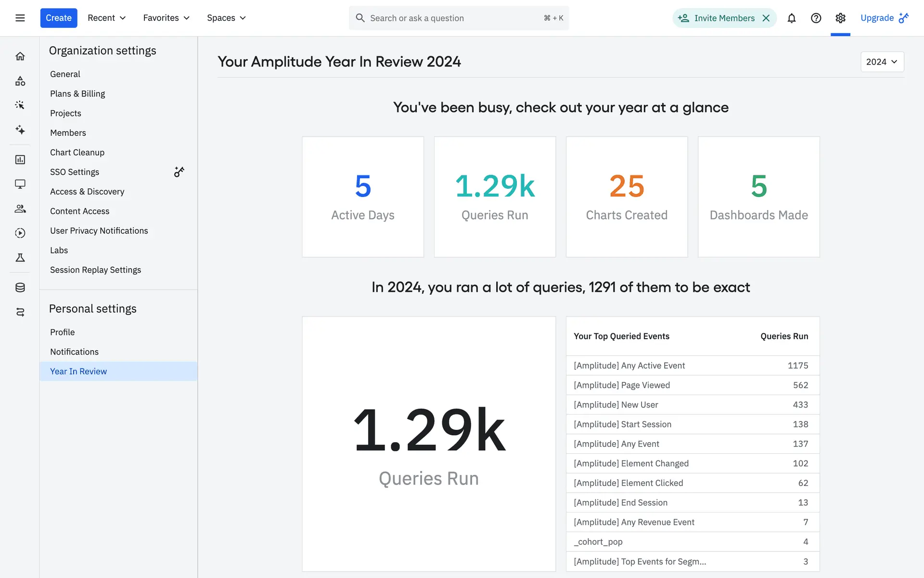Open the Spaces dropdown menu

226,18
